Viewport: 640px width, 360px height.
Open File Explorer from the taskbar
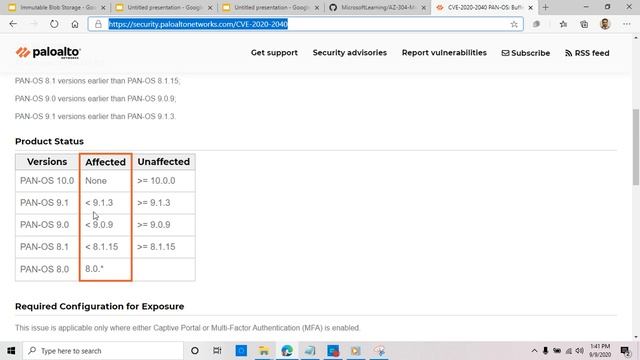pos(264,351)
